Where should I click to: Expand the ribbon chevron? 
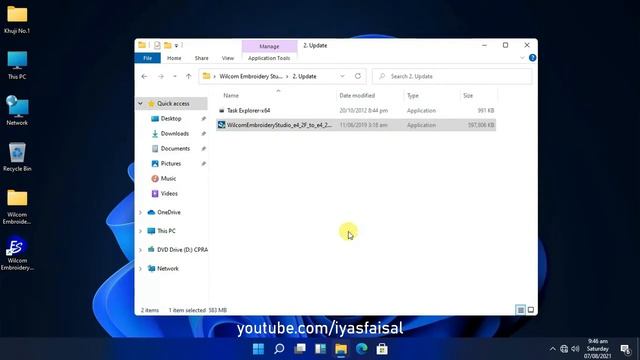tap(522, 58)
